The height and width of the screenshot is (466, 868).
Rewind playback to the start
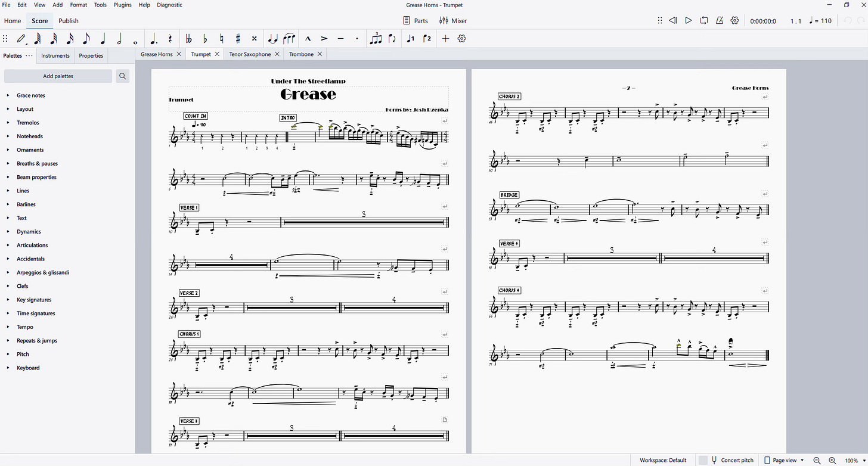[x=673, y=20]
